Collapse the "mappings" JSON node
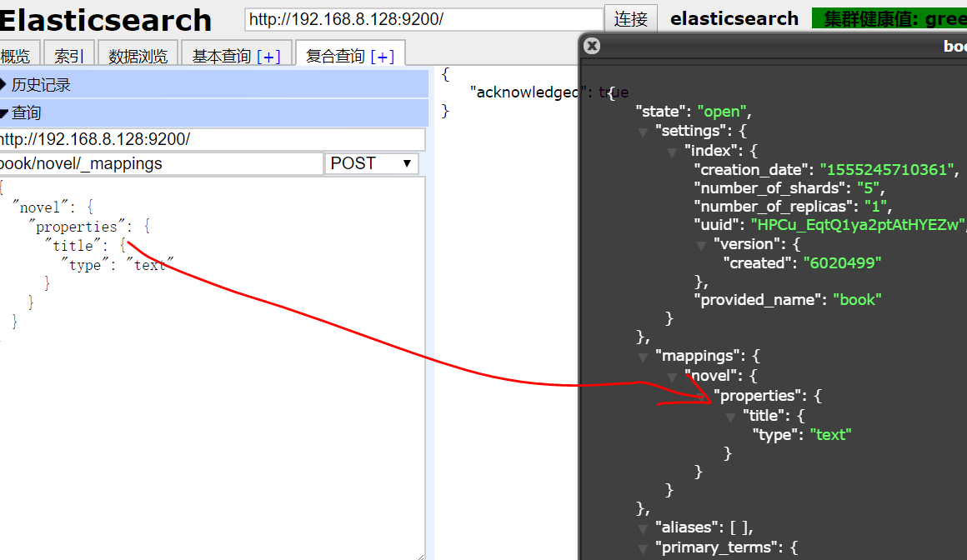This screenshot has height=560, width=967. 643,357
